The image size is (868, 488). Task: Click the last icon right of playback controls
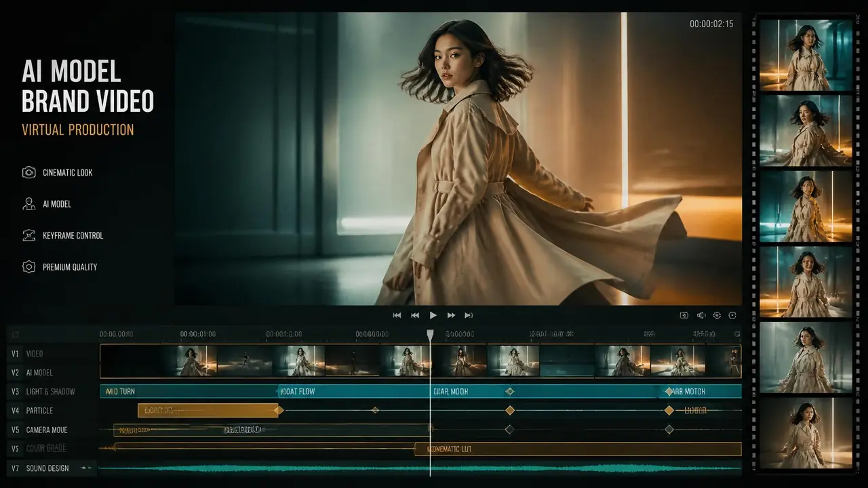pyautogui.click(x=732, y=315)
